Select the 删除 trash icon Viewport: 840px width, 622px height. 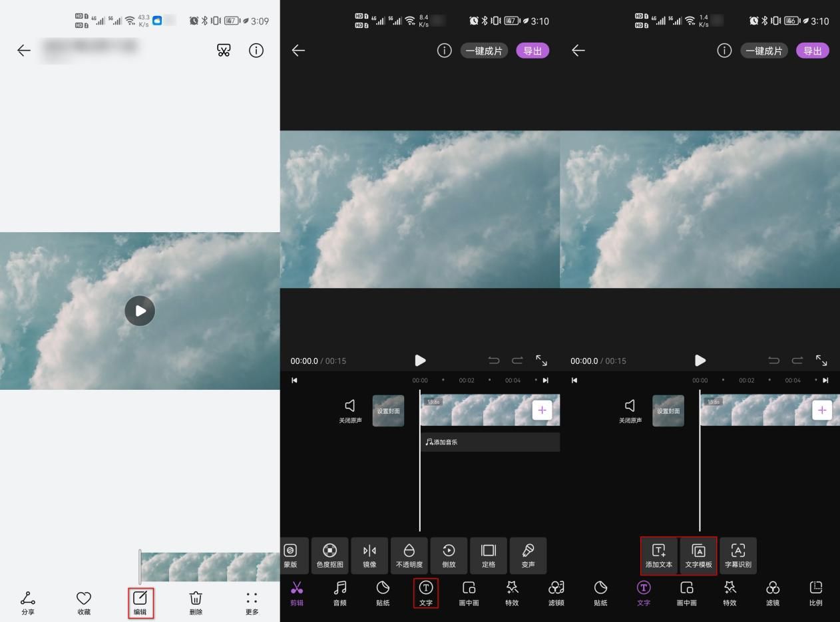(x=196, y=603)
